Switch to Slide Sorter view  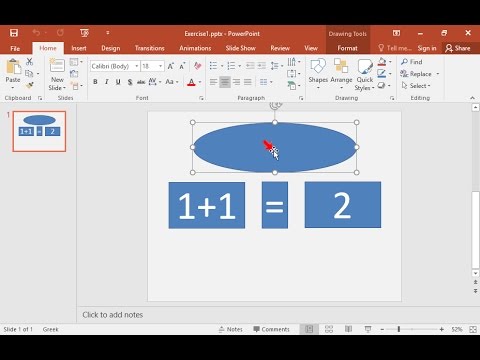coord(329,329)
